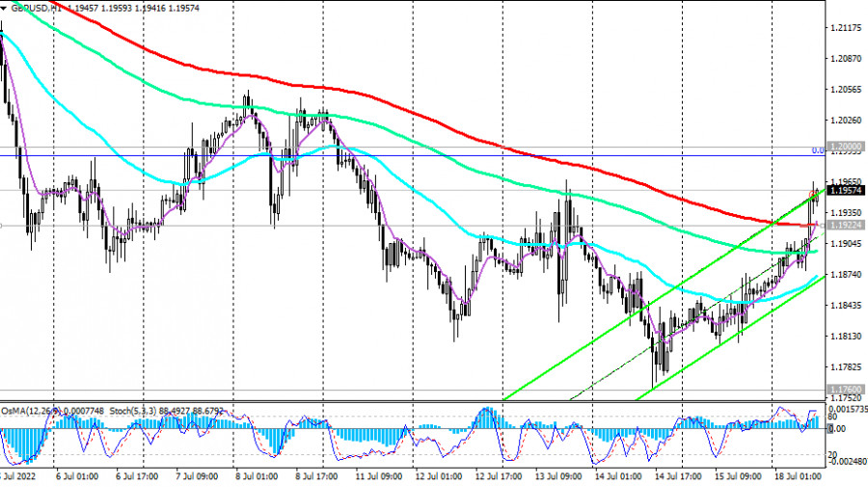Click the blue 0.0 Fibonacci level label
868x487 pixels.
pyautogui.click(x=817, y=150)
